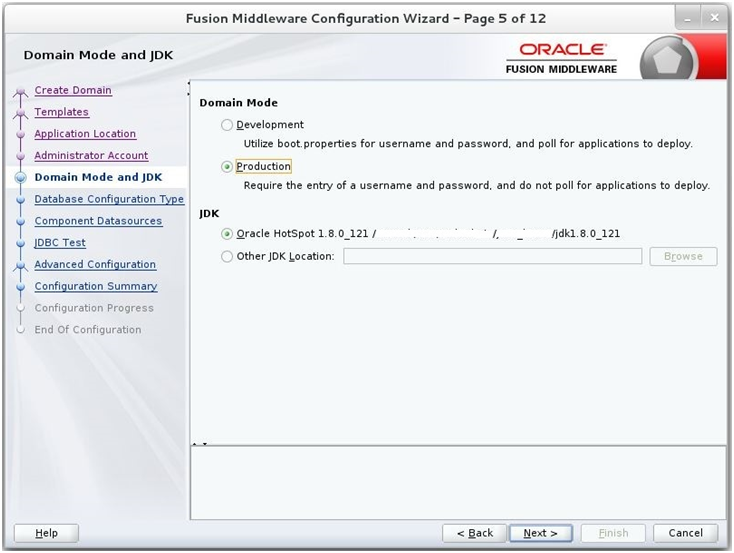Go to the JDBC Test step

pyautogui.click(x=60, y=243)
